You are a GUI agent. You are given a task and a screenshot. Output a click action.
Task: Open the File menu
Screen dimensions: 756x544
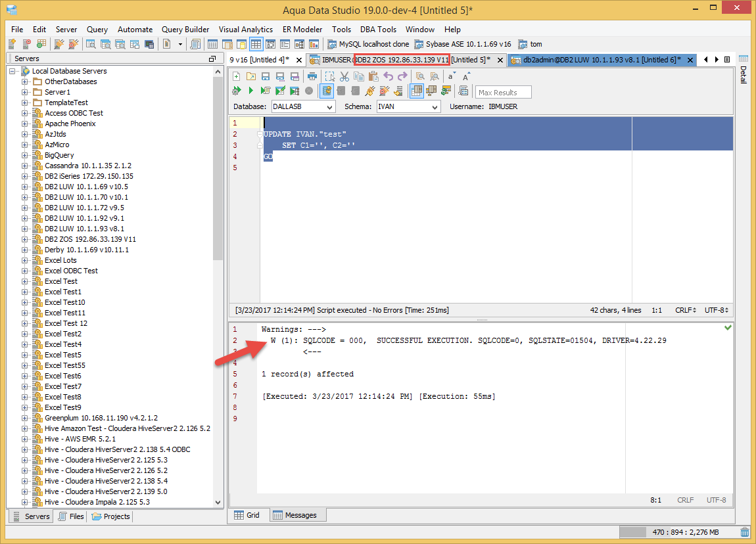click(x=17, y=30)
